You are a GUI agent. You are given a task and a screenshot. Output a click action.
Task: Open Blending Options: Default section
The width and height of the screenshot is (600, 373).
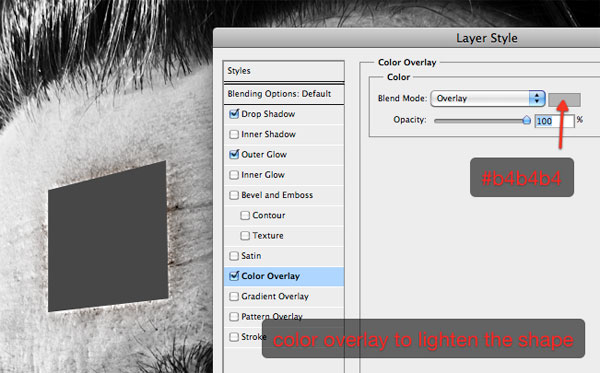pos(284,94)
